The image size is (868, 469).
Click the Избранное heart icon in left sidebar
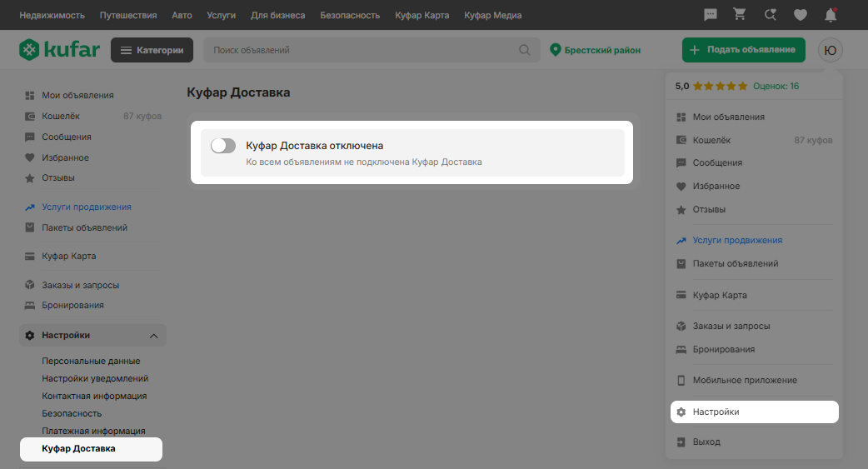coord(30,157)
